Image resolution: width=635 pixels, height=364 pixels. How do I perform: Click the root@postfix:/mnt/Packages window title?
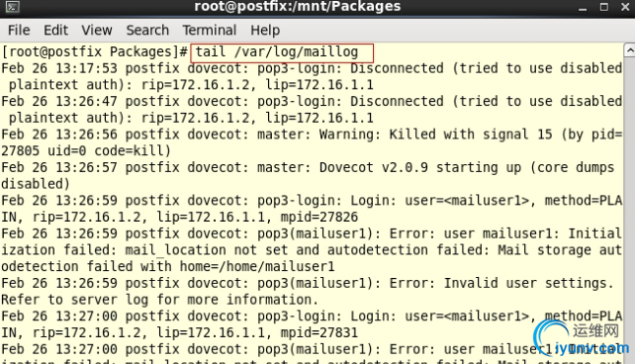click(x=298, y=7)
